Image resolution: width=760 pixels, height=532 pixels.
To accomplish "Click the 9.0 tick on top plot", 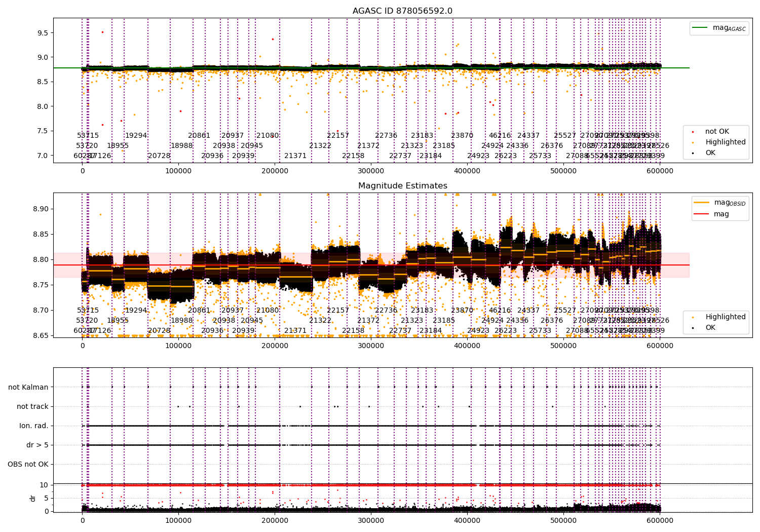I will [x=43, y=58].
